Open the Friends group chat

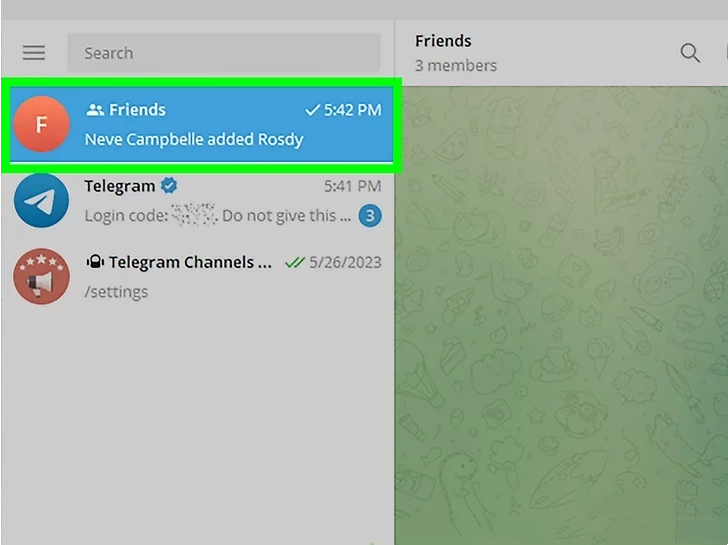(202, 124)
